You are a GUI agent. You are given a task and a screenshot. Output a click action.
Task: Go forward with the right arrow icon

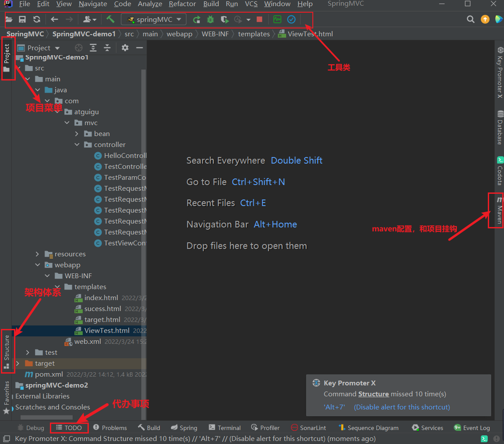[69, 19]
